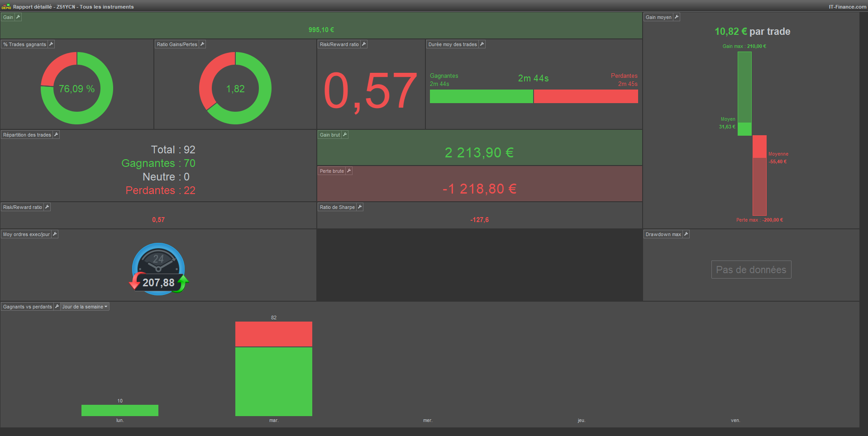The height and width of the screenshot is (436, 868).
Task: Click the 207,88 orders gauge
Action: click(x=158, y=269)
